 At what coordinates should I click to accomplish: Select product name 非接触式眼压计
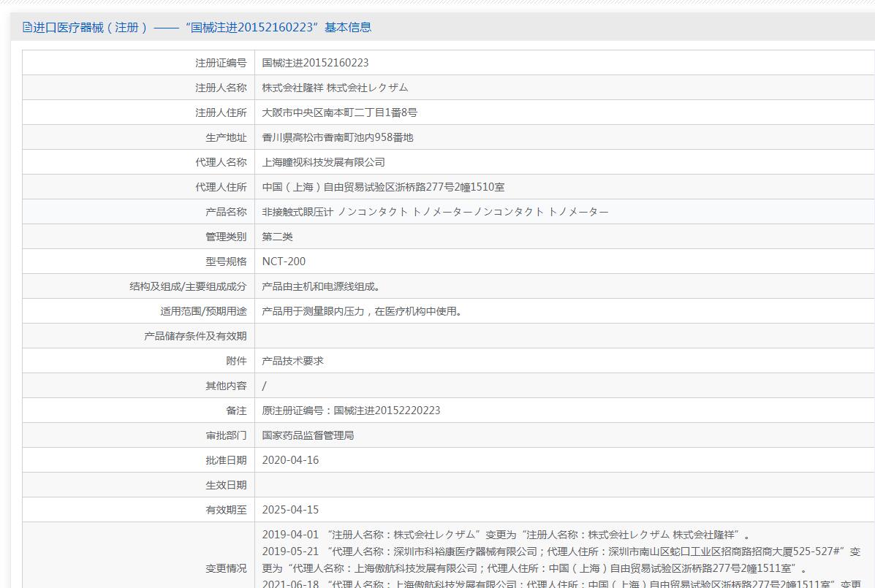point(298,212)
